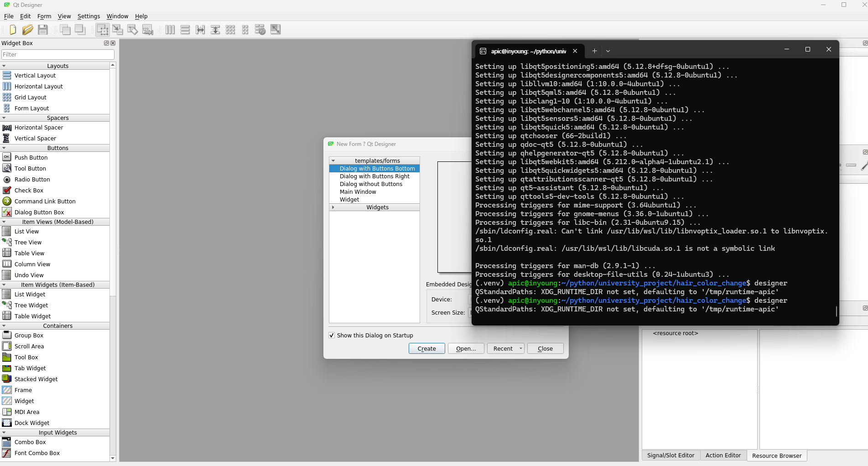Select the Command Link Button widget icon

[7, 201]
